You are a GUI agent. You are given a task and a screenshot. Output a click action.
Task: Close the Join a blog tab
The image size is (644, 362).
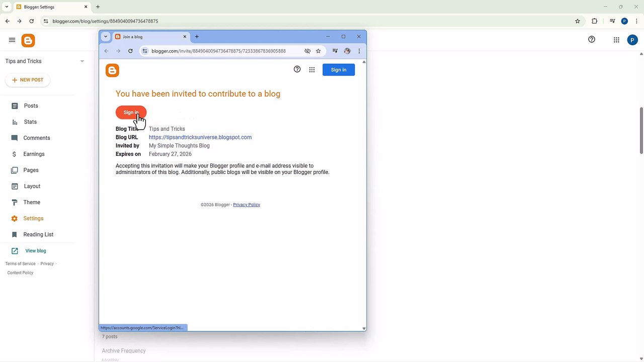(185, 37)
